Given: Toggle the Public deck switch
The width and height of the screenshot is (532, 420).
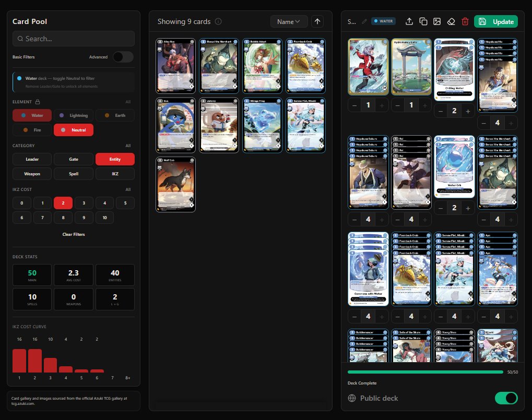Looking at the screenshot, I should pyautogui.click(x=506, y=398).
